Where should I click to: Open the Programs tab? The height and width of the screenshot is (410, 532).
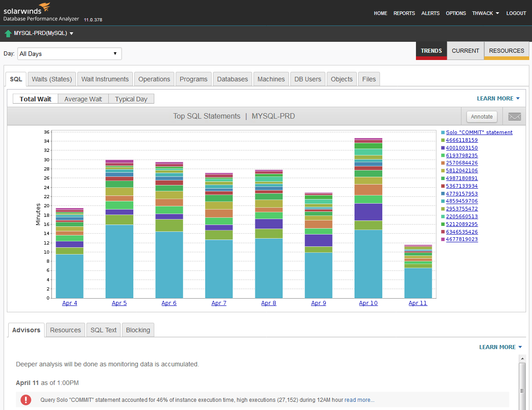[x=193, y=79]
